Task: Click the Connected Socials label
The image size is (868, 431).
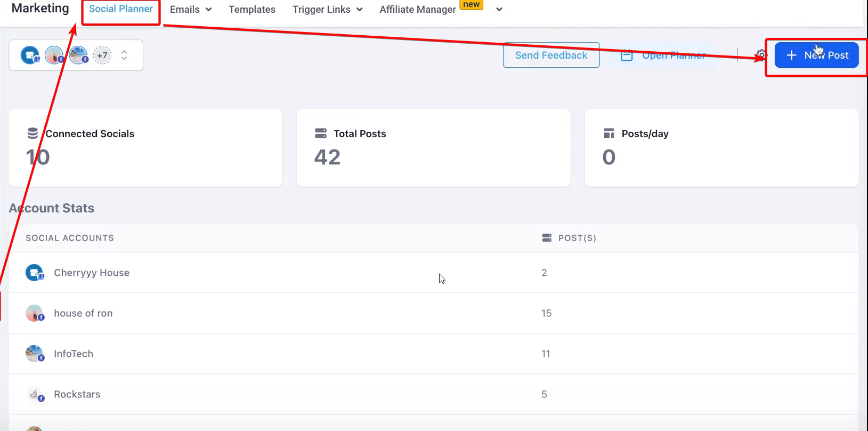Action: [90, 134]
